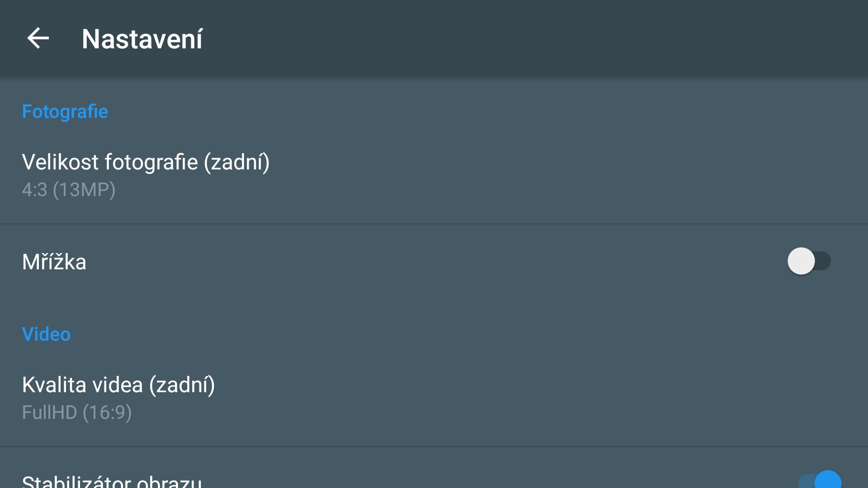The image size is (868, 488).
Task: Click the empty top bar beside Nastavení
Action: pyautogui.click(x=542, y=38)
